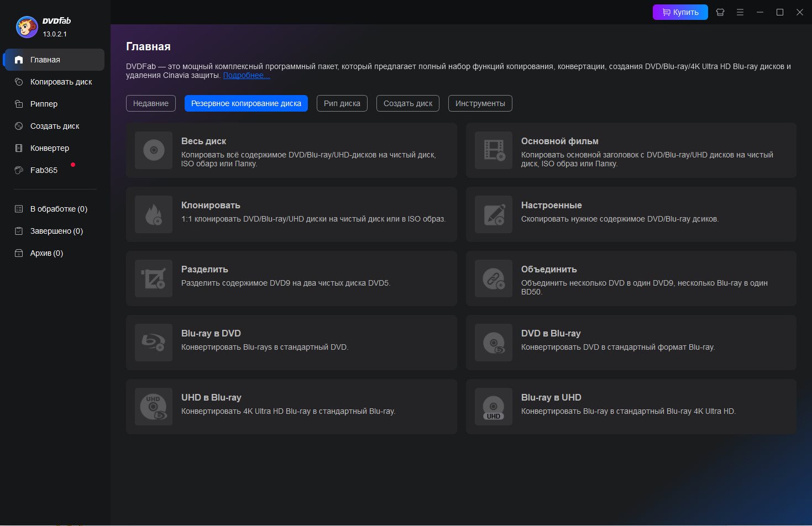Open the hamburger menu in title bar
Screen dimensions: 812x526
740,12
